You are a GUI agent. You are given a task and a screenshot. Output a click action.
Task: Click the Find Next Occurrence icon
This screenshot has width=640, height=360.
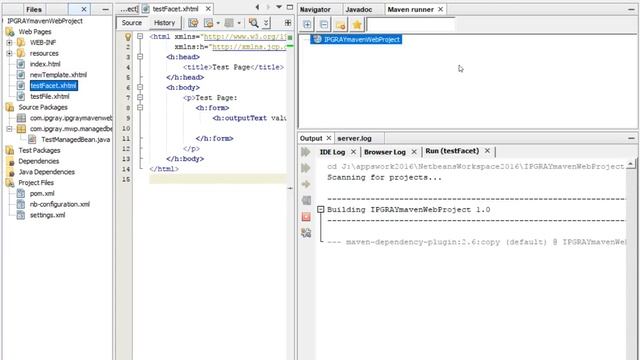[x=266, y=23]
